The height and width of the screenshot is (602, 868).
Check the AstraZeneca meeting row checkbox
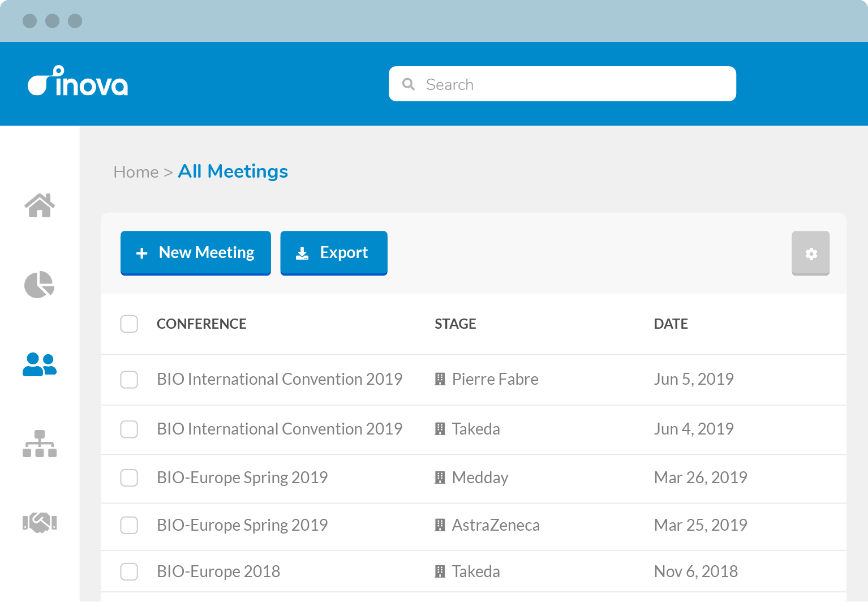(129, 525)
